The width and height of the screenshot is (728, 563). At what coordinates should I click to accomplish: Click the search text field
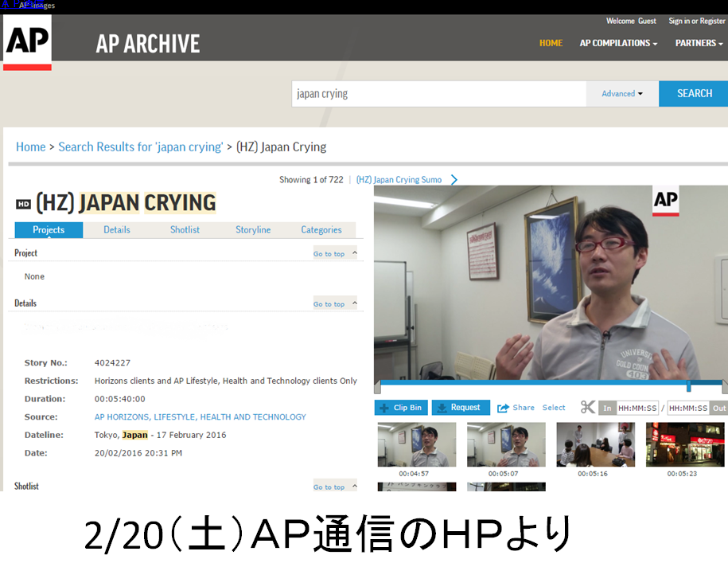439,94
